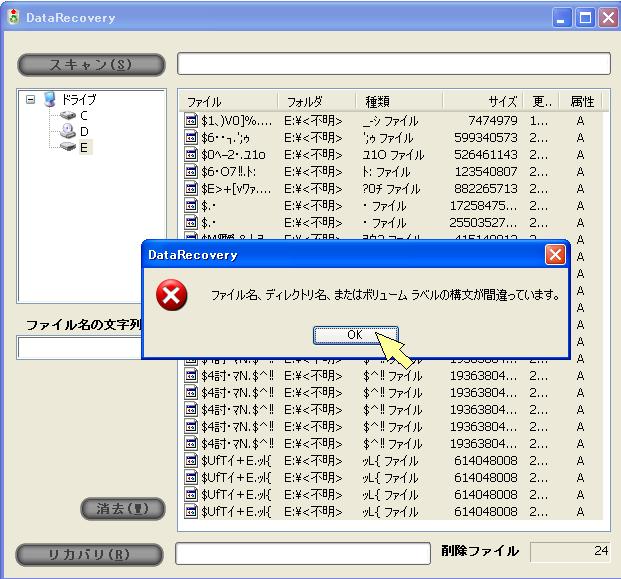Sort by the 属性 column header
This screenshot has height=579, width=621.
click(x=581, y=102)
